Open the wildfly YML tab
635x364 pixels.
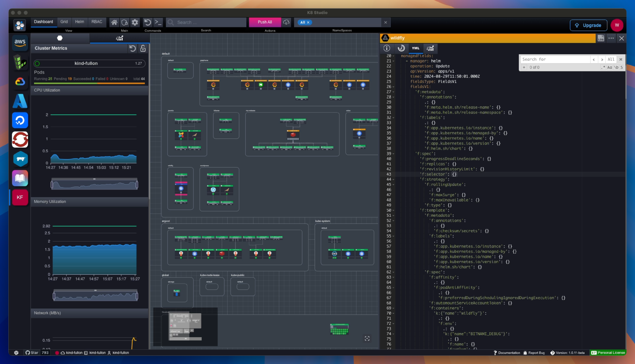point(415,48)
